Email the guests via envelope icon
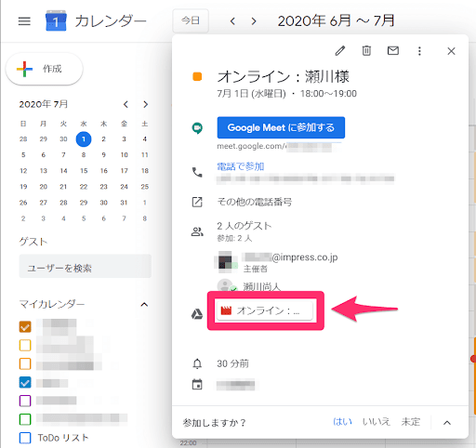 393,50
